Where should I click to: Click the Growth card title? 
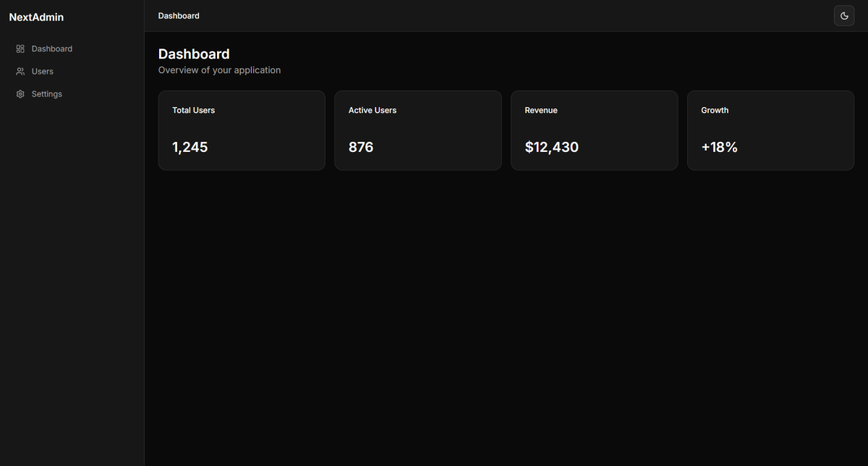(715, 111)
